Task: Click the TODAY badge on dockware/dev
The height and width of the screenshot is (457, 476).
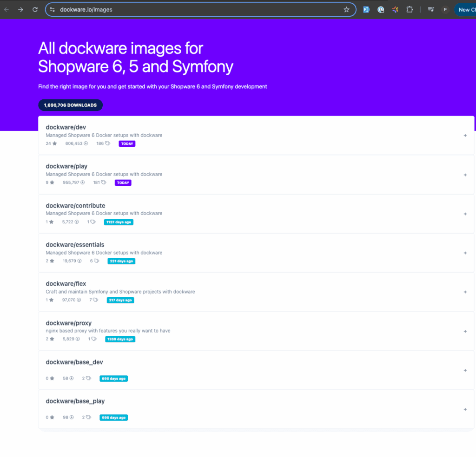Action: (x=127, y=144)
